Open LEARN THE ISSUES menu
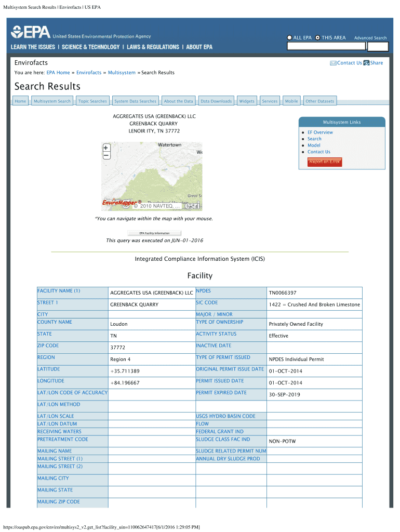This screenshot has width=400, height=532. (33, 47)
